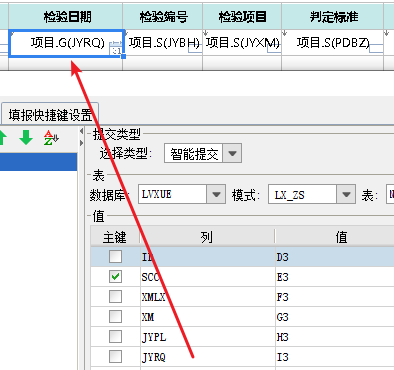Click the value cell F3
The width and height of the screenshot is (394, 370).
click(335, 297)
